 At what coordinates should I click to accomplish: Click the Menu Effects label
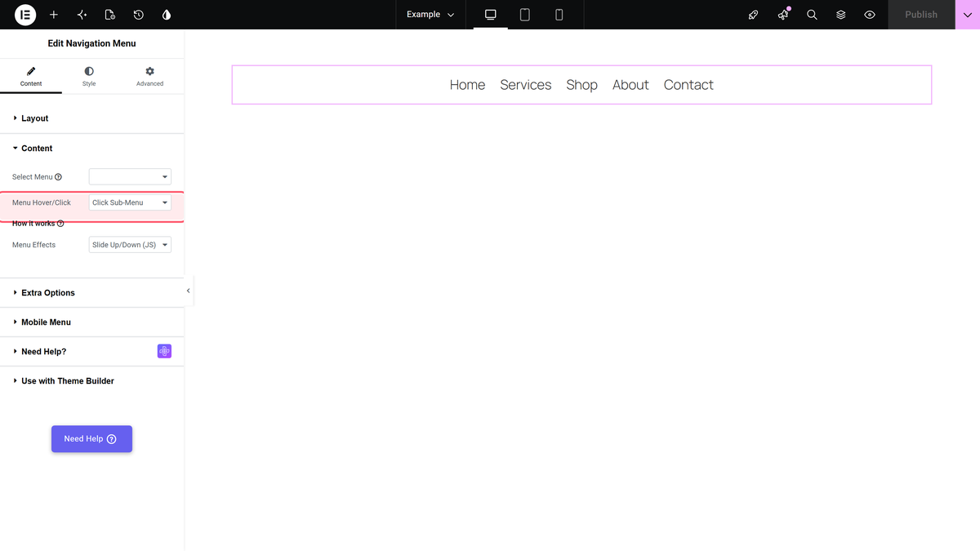[x=34, y=245]
